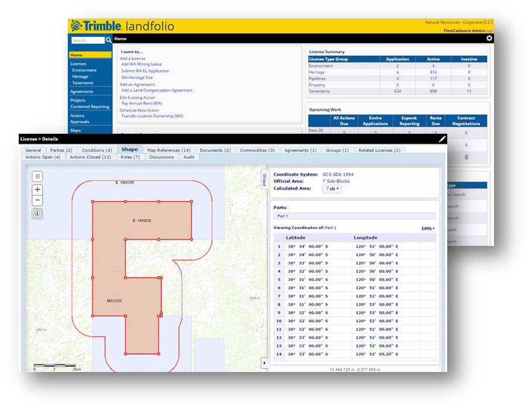
Task: Open the Roles (7) tab
Action: 130,157
